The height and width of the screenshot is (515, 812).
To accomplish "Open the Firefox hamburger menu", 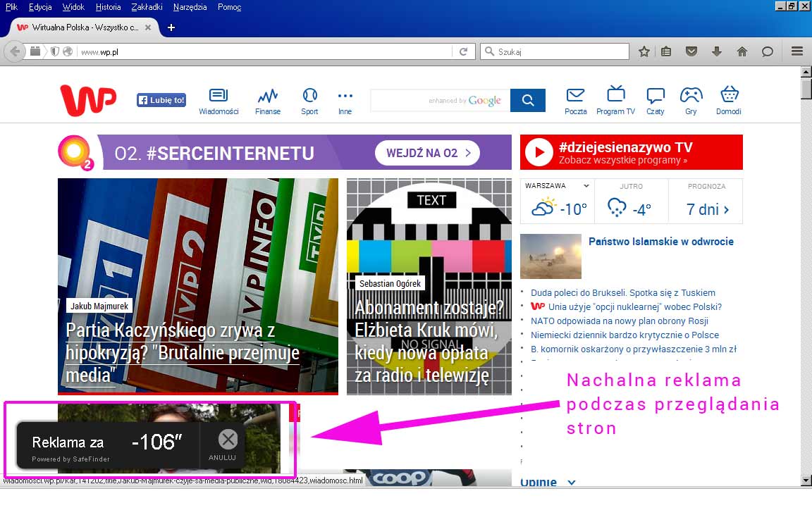I will coord(797,51).
